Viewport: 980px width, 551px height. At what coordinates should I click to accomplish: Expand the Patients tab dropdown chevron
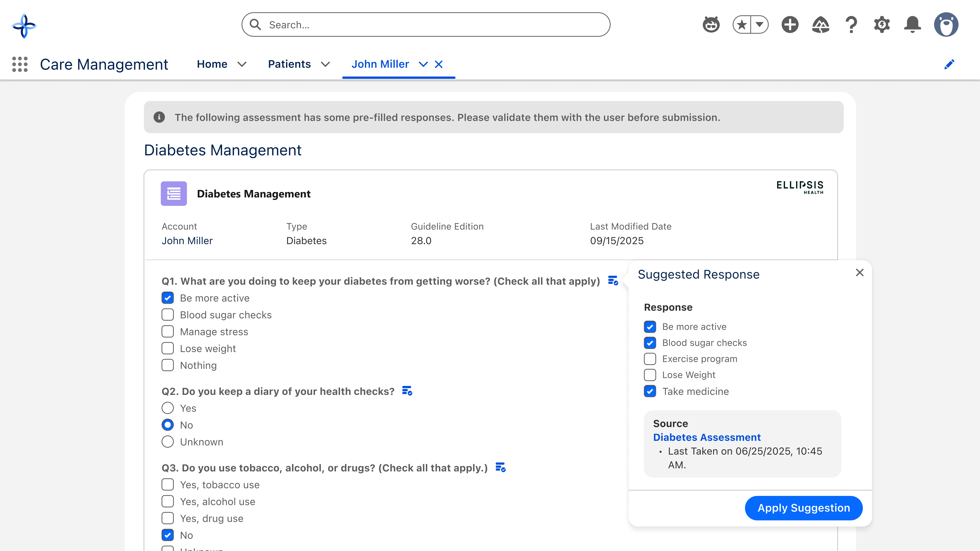click(x=325, y=64)
